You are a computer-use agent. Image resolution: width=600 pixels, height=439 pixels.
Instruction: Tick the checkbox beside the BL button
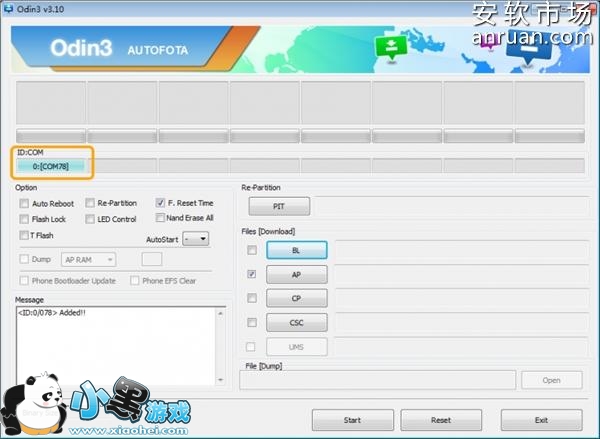252,250
